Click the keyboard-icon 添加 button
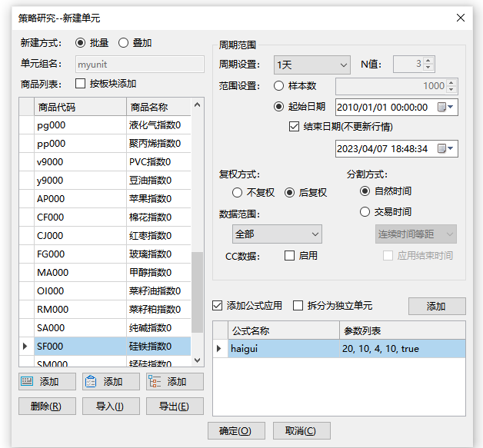 tap(47, 381)
